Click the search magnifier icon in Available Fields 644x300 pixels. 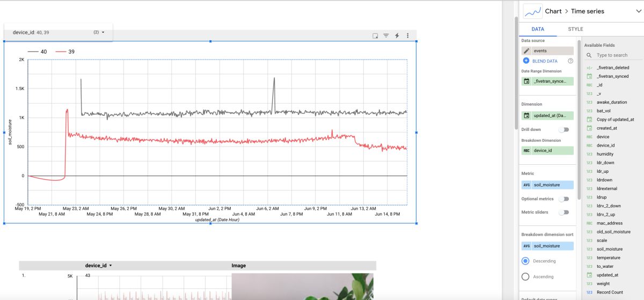coord(589,55)
